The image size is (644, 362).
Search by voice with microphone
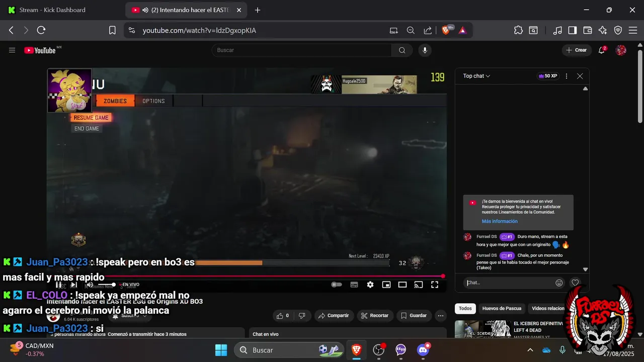425,50
